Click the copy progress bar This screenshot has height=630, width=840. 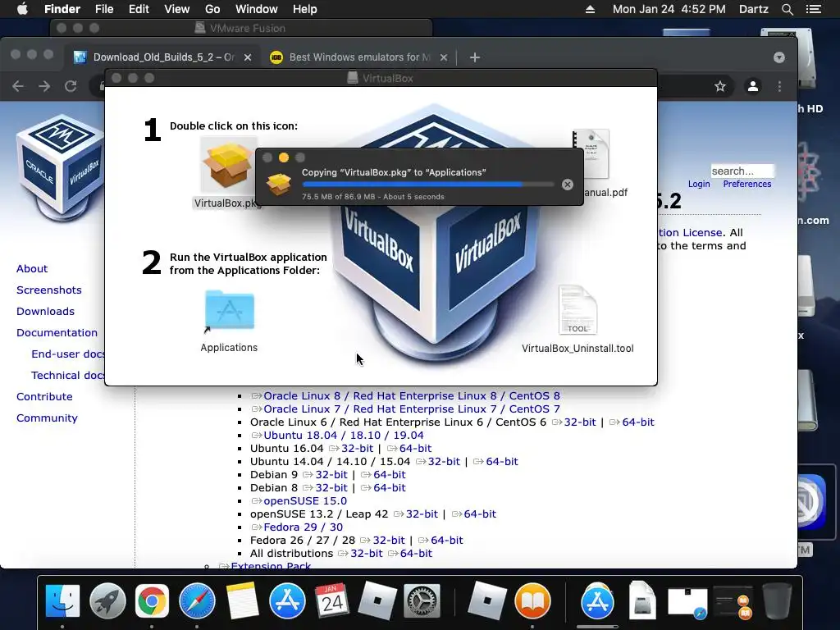click(x=428, y=185)
